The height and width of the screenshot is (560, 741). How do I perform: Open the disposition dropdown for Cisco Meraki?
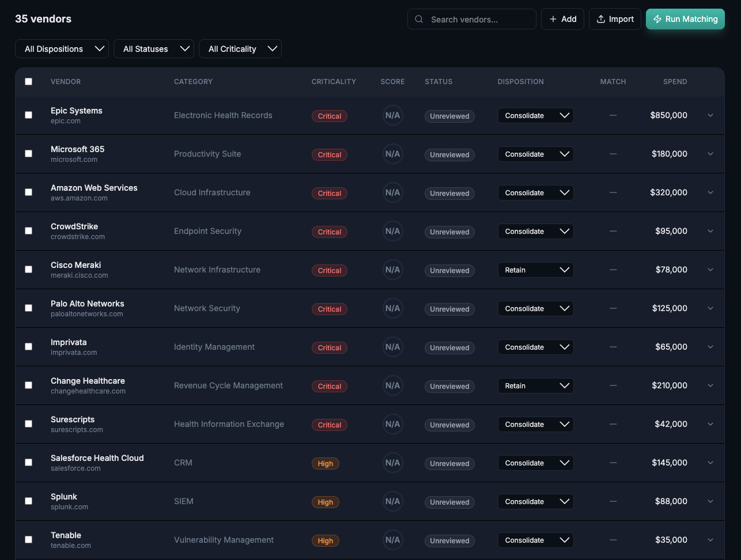click(535, 270)
